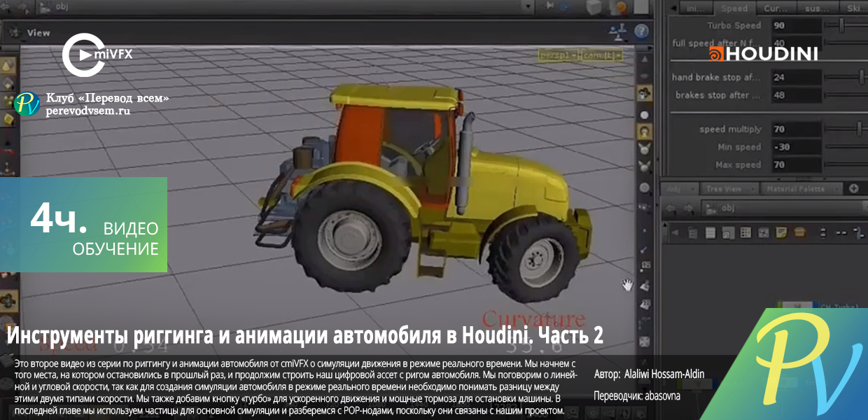This screenshot has height=420, width=868.
Task: Toggle the highlighted display option icon on viewport sidebar
Action: [644, 93]
